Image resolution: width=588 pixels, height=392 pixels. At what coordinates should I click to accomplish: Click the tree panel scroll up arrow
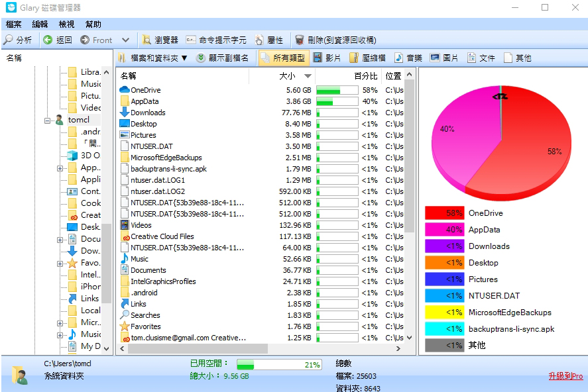107,72
